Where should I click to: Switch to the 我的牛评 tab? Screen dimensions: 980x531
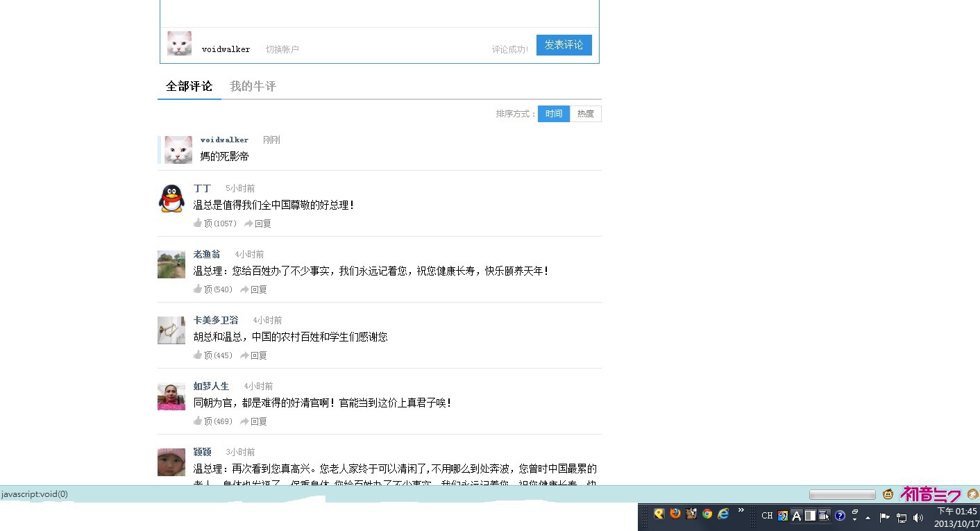(x=253, y=87)
